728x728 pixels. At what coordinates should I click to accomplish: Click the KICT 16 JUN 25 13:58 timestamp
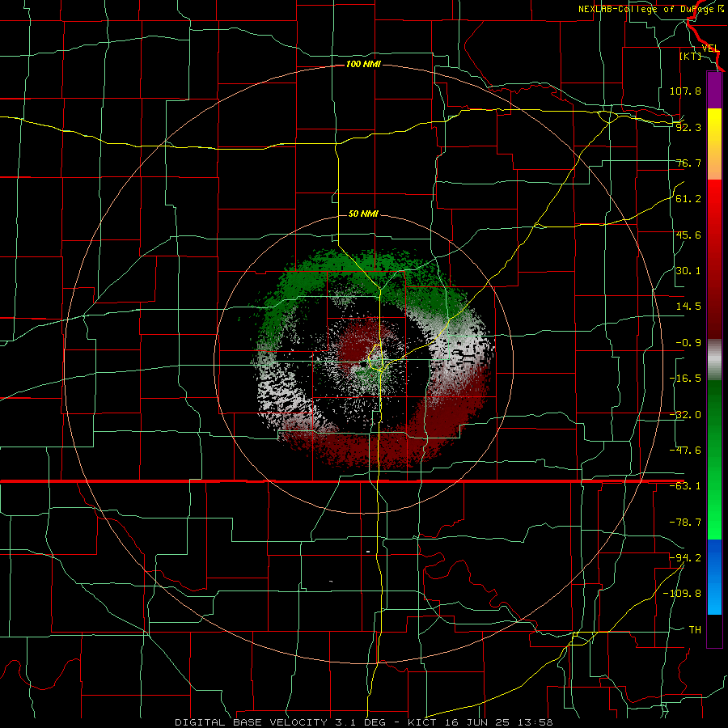(x=480, y=722)
